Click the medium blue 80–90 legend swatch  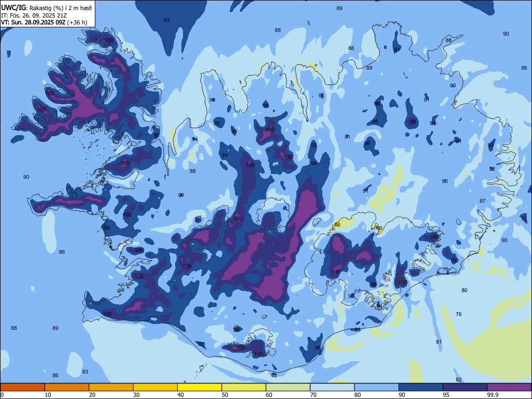coord(376,387)
